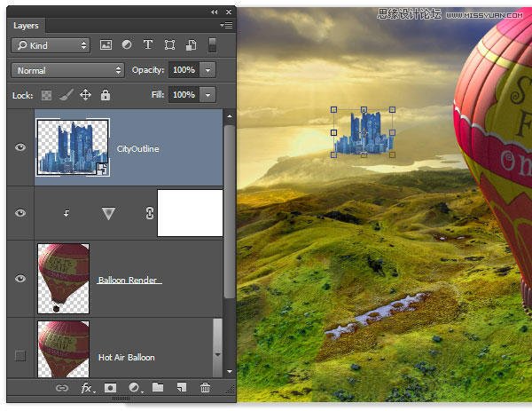Click bottom-right transform handle on city
Image resolution: width=532 pixels, height=411 pixels.
coord(392,154)
